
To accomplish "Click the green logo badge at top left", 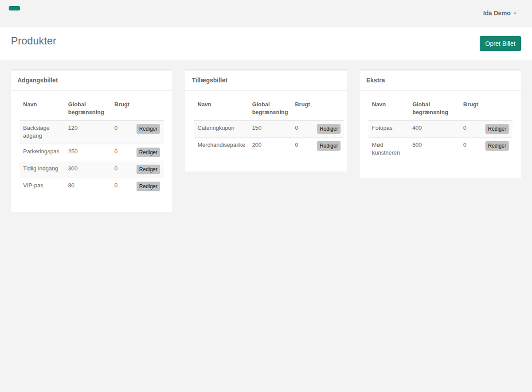I will 14,8.
